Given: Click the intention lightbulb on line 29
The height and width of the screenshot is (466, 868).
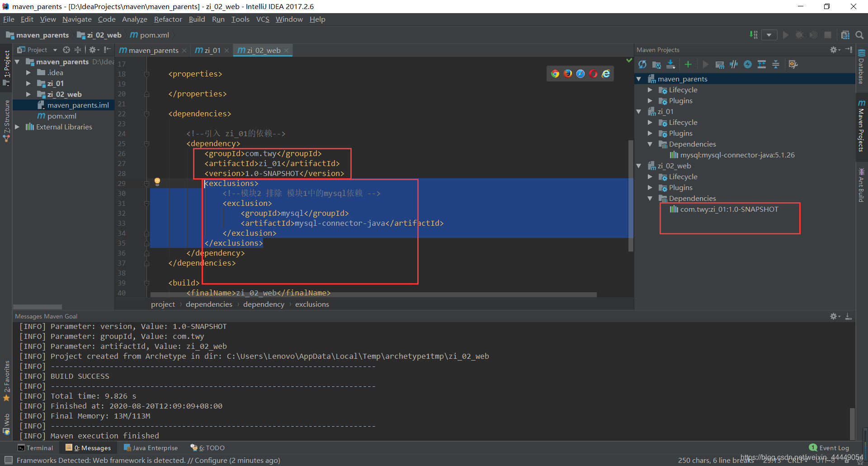Looking at the screenshot, I should pyautogui.click(x=157, y=181).
